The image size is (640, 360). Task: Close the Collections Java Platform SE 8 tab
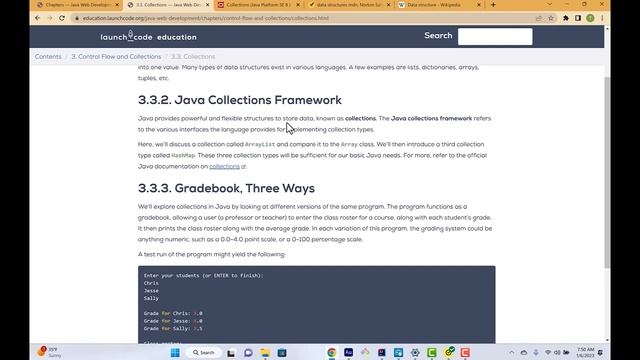tap(298, 5)
